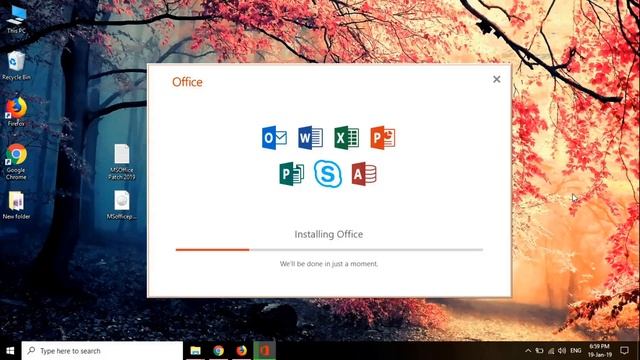Open the Windows Start menu

click(11, 351)
